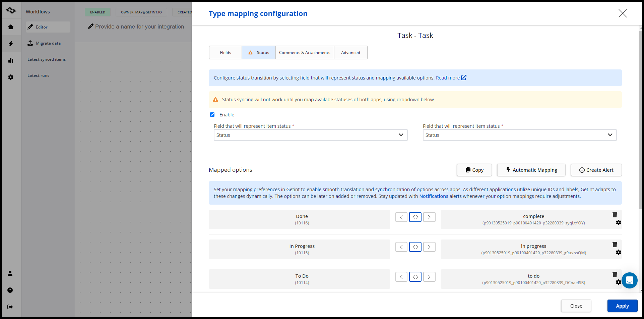644x319 pixels.
Task: Delete the Done to complete mapping
Action: coord(615,215)
